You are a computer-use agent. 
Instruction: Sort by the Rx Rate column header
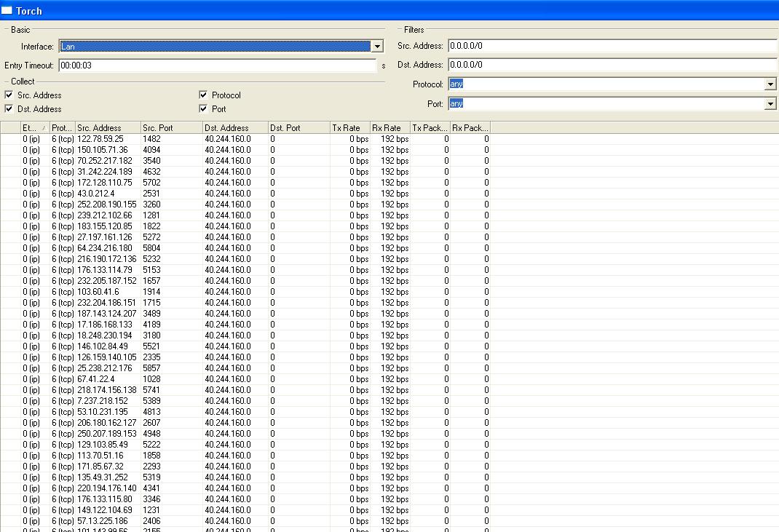coord(390,127)
